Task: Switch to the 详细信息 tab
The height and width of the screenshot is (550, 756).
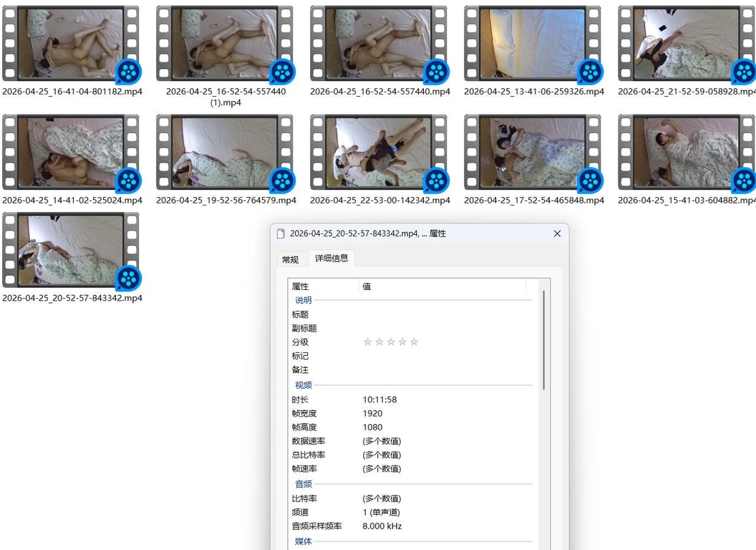Action: point(331,258)
